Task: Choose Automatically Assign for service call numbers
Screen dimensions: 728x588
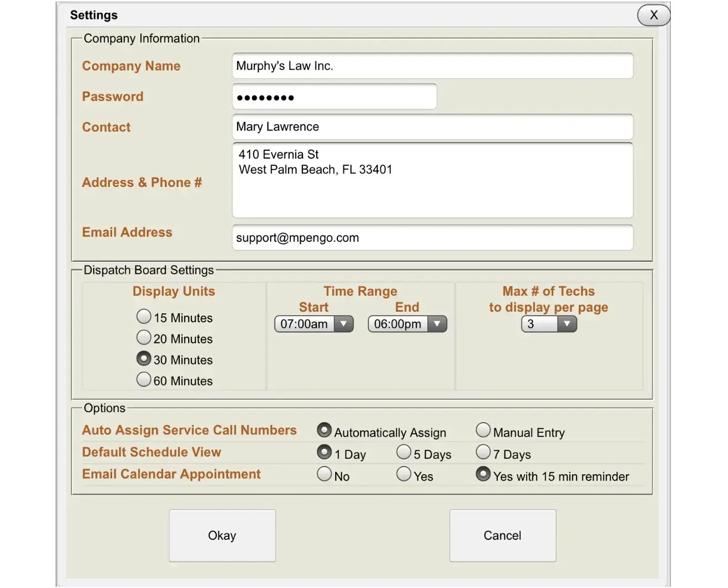Action: 324,430
